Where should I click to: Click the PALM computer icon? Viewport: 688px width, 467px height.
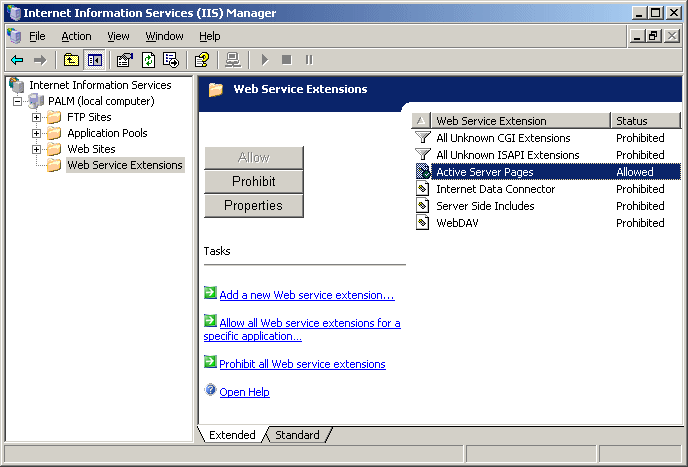point(36,101)
